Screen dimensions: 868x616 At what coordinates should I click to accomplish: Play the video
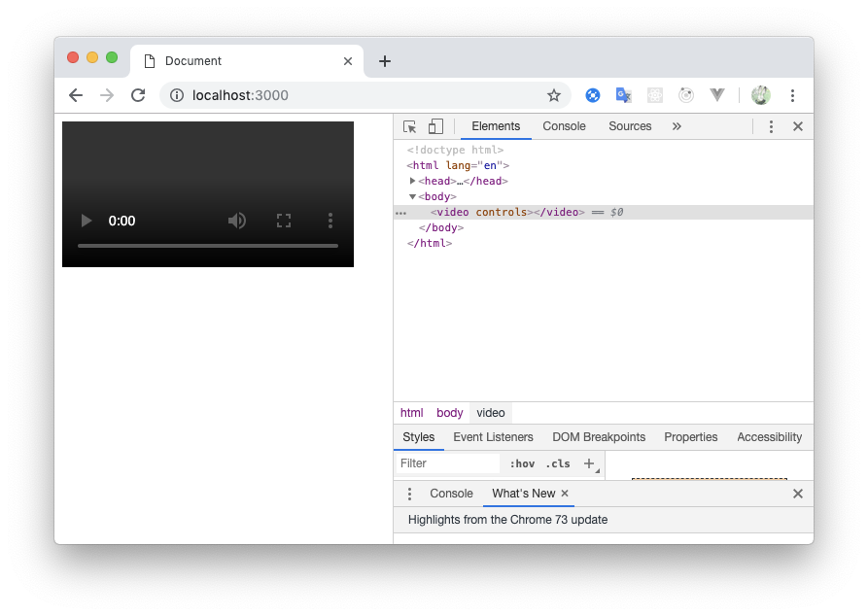(x=87, y=221)
